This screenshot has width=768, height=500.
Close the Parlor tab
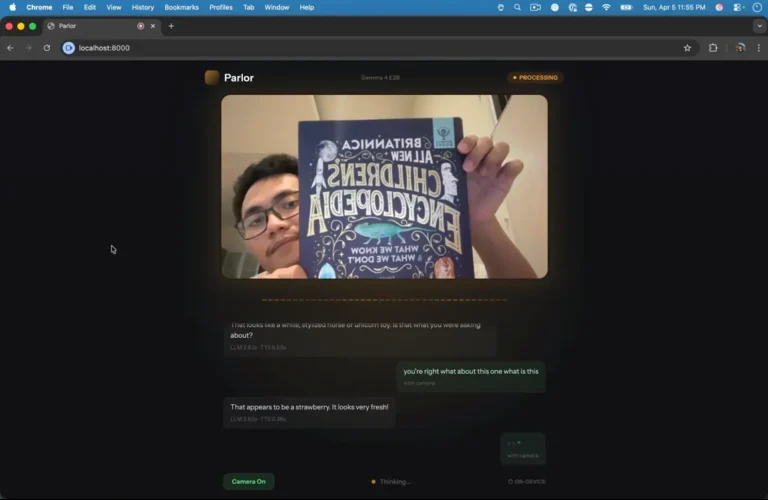coord(153,26)
